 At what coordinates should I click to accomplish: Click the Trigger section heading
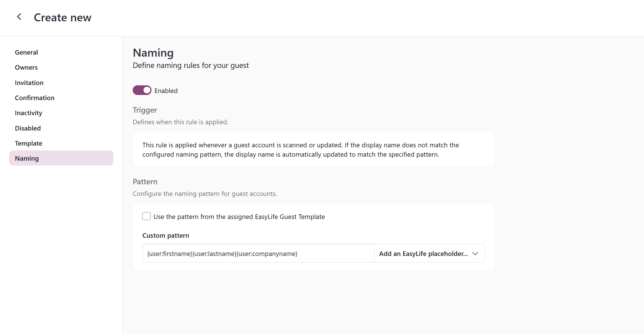click(145, 110)
